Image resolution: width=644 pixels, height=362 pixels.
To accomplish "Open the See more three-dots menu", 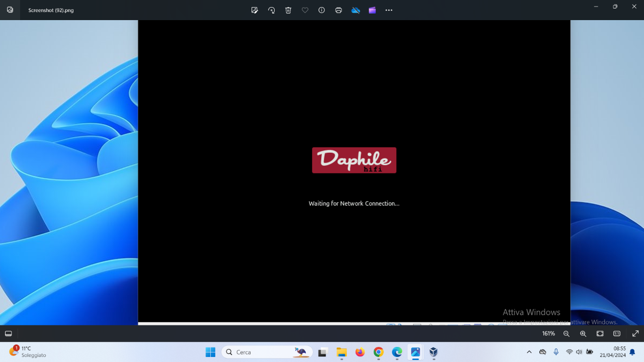I will pyautogui.click(x=389, y=10).
